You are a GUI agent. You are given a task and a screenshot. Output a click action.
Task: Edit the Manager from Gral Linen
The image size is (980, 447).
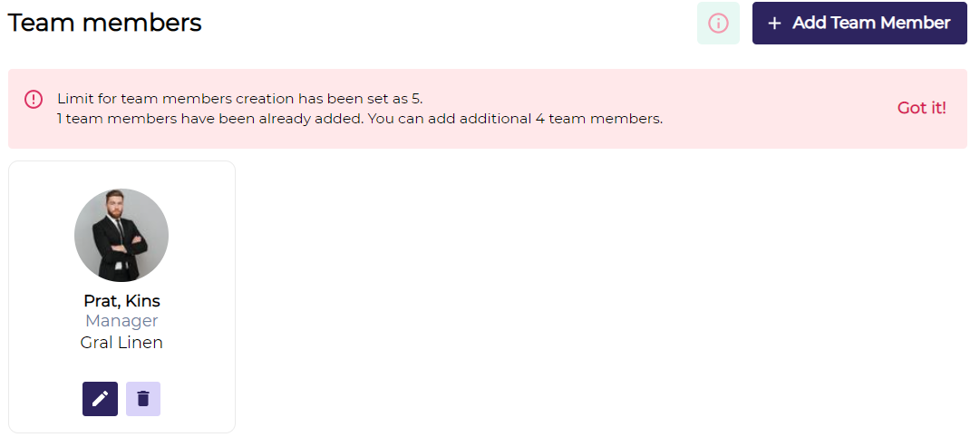pos(100,399)
